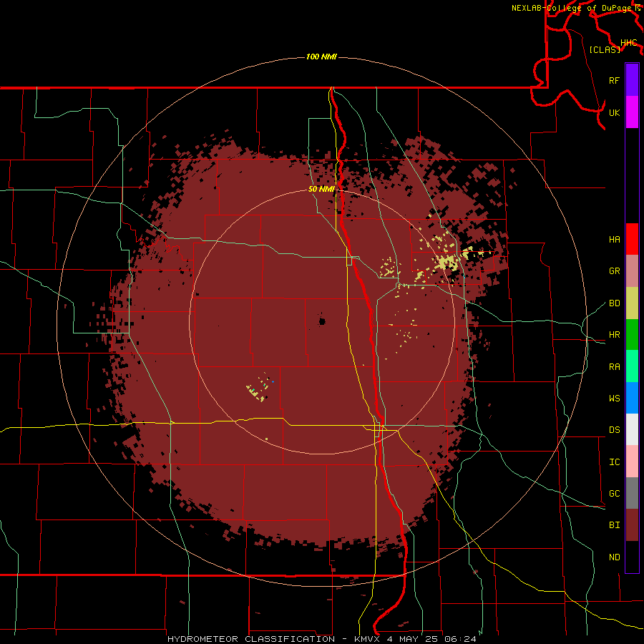Select the blue WS legend swatch
Screen dimensions: 644x644
coord(632,398)
